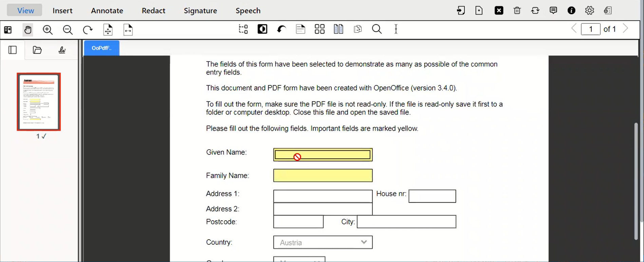Go to next page arrow

pos(625,29)
